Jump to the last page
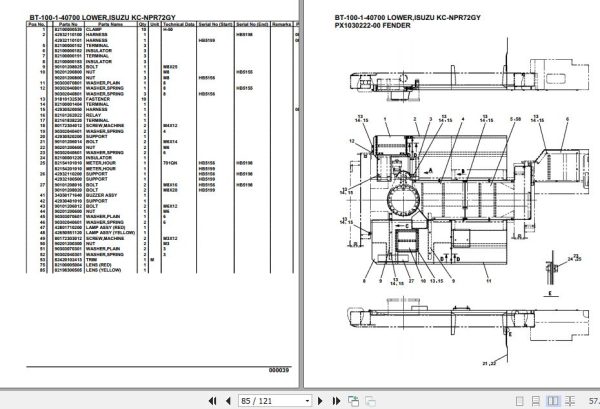600x409 pixels. coord(336,401)
